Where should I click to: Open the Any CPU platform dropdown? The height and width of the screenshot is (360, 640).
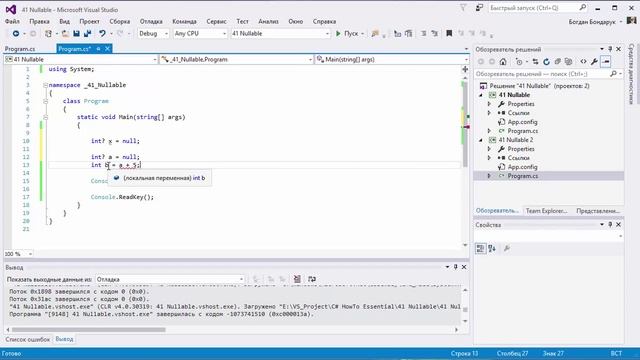point(200,33)
